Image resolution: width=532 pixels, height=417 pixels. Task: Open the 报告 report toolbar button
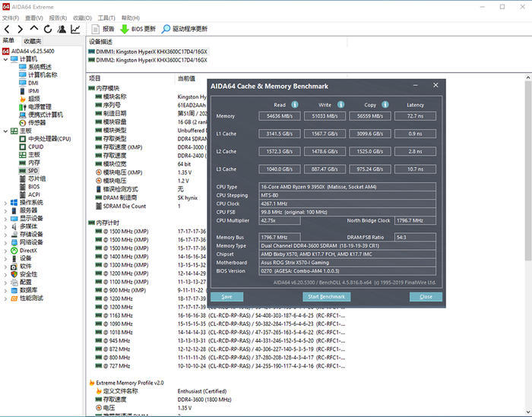[x=103, y=29]
